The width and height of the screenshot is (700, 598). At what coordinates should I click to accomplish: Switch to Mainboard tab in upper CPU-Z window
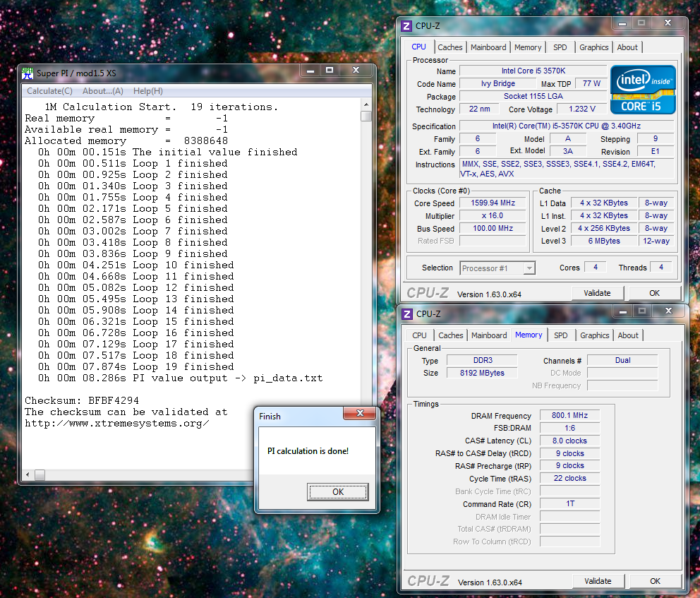pyautogui.click(x=488, y=47)
